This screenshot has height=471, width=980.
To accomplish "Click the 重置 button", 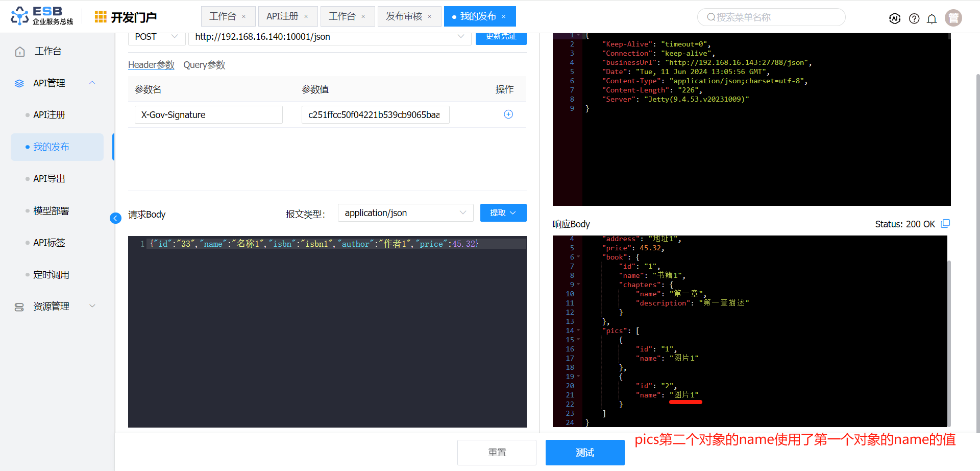I will (497, 453).
